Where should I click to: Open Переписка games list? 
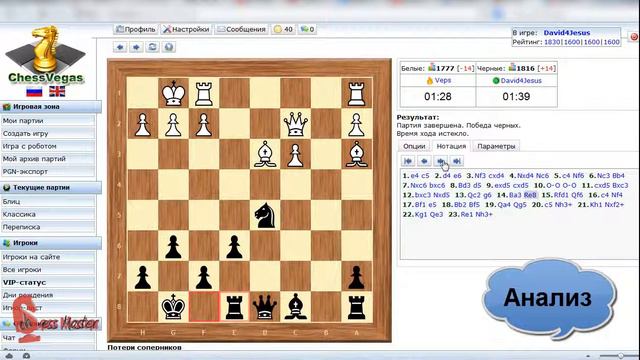tap(48, 227)
